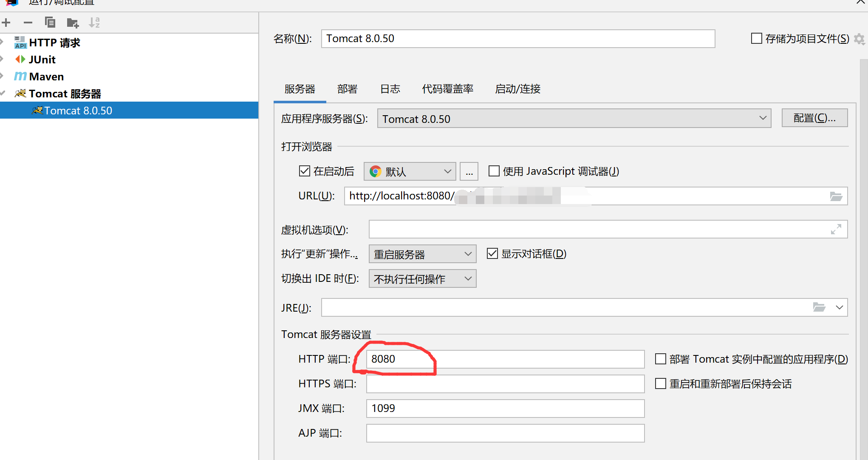The height and width of the screenshot is (460, 868).
Task: Click the JUnit icon in the tree
Action: click(20, 59)
